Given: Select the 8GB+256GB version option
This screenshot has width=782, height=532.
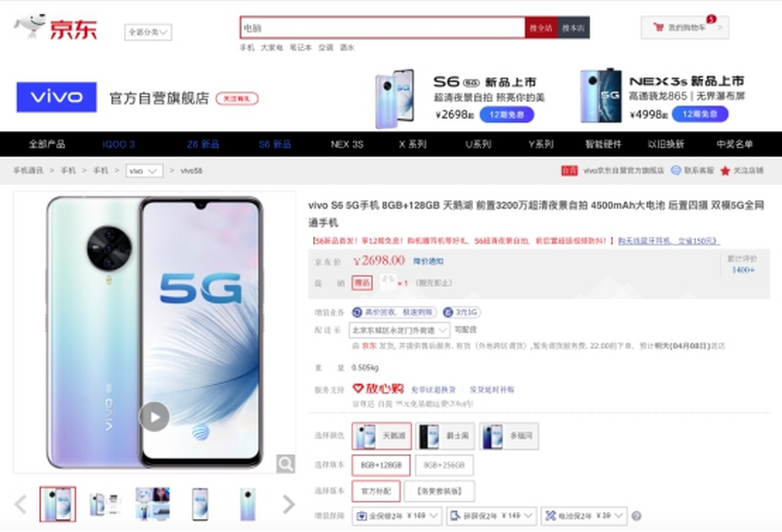Looking at the screenshot, I should tap(444, 466).
